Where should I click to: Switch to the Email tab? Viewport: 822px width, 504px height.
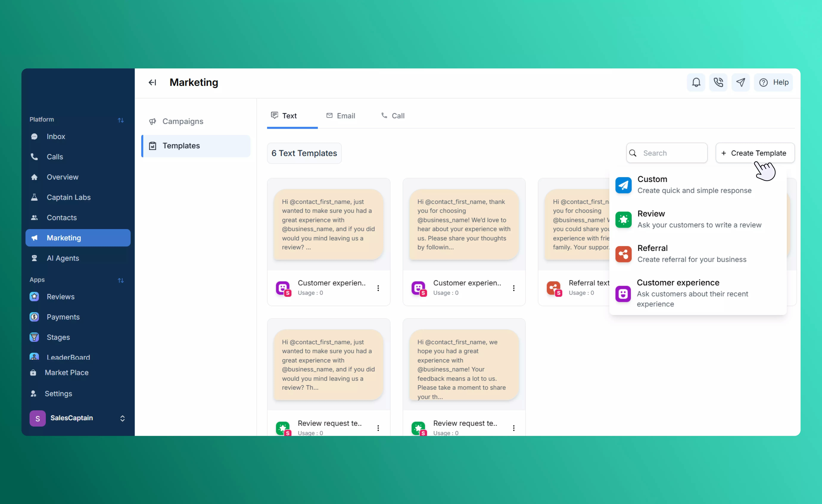[x=341, y=116]
